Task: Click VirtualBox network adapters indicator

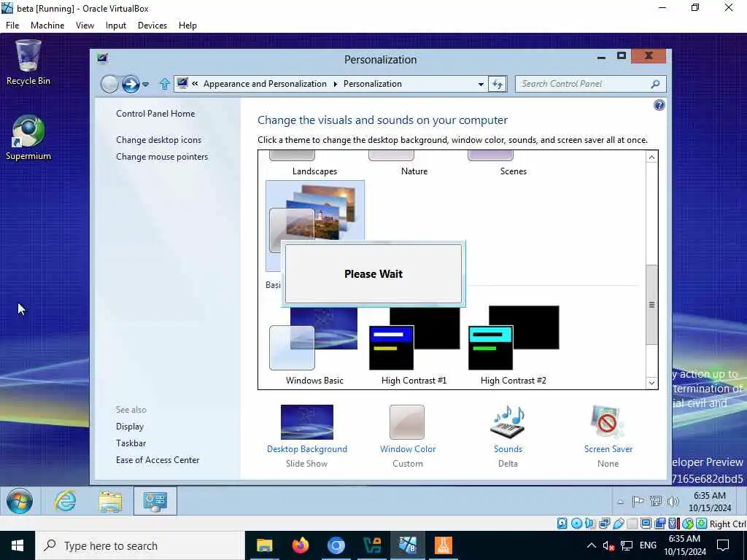Action: click(x=604, y=524)
